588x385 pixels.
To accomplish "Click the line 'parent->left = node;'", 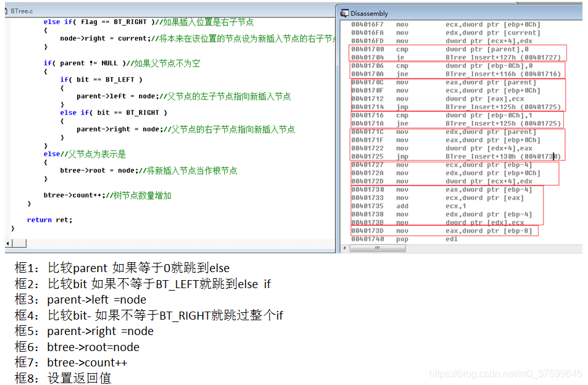I will point(184,96).
